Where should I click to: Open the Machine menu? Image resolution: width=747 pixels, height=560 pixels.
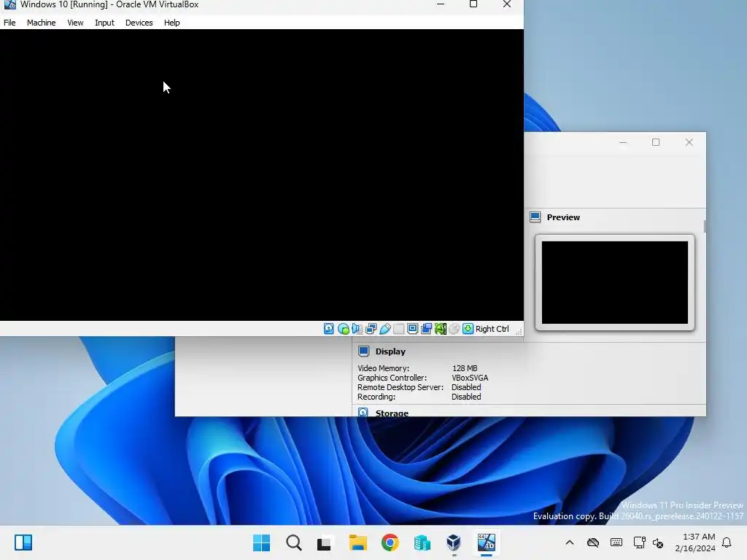[x=42, y=23]
